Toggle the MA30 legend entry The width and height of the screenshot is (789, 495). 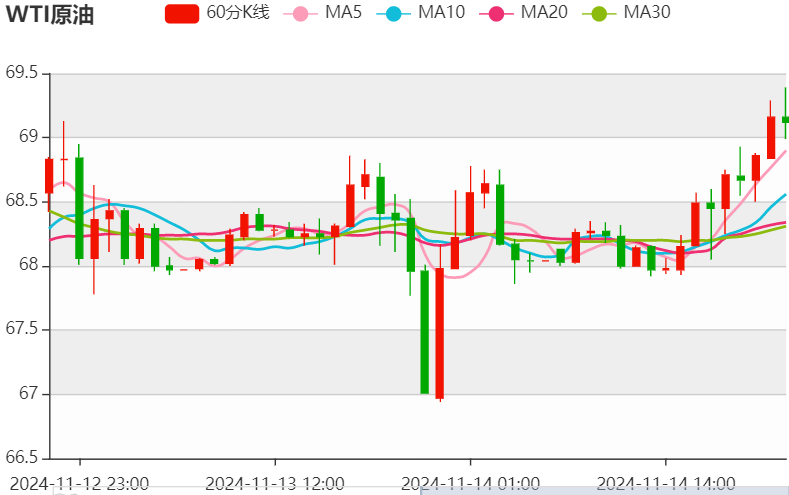click(x=626, y=13)
